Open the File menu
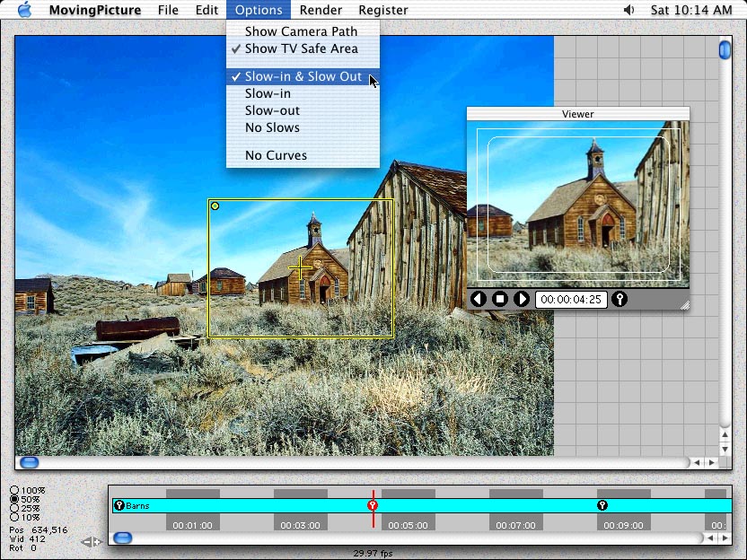The width and height of the screenshot is (747, 560). (x=168, y=10)
